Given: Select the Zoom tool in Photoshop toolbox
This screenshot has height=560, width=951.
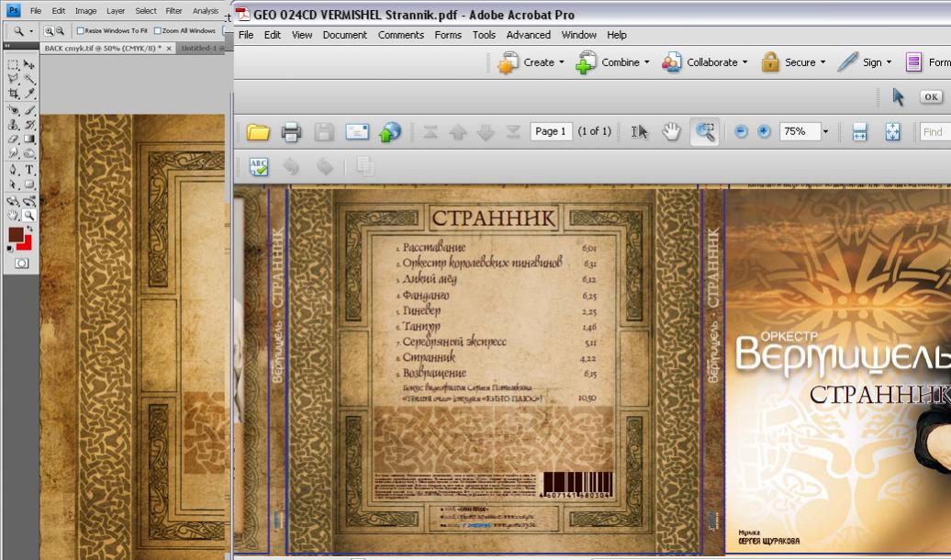Looking at the screenshot, I should click(x=28, y=216).
